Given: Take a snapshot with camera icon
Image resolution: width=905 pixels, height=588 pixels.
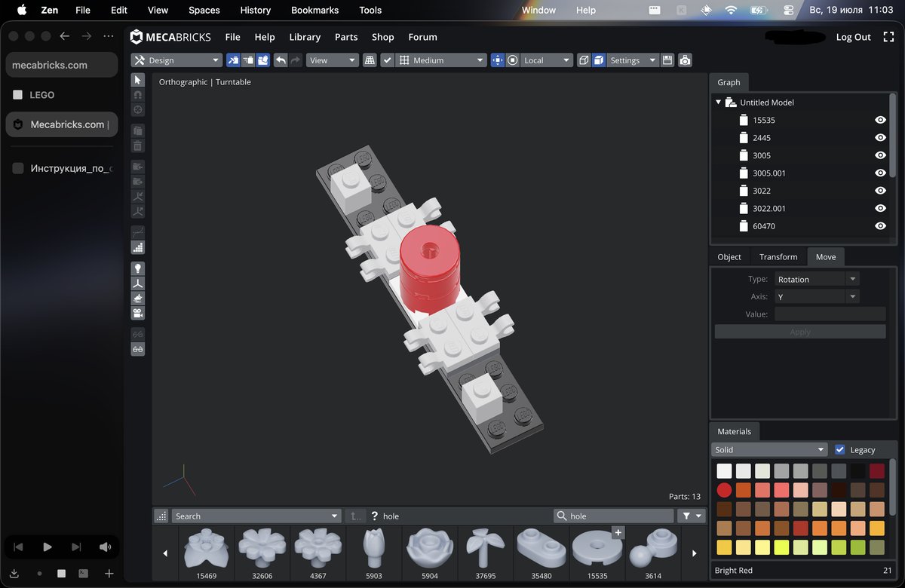Looking at the screenshot, I should pos(685,60).
